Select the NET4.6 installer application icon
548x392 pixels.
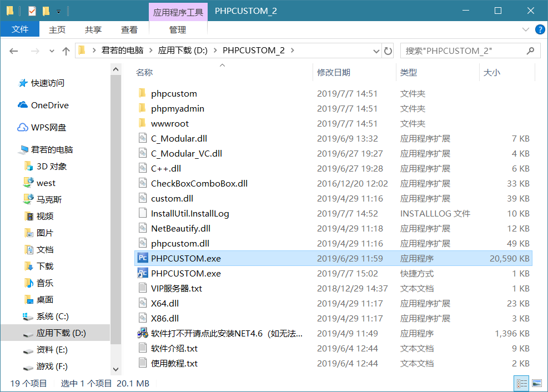(143, 333)
